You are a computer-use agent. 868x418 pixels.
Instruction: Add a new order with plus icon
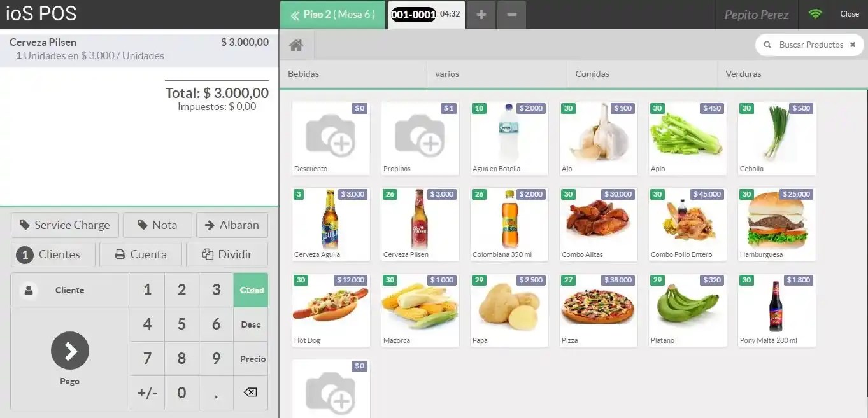(481, 15)
